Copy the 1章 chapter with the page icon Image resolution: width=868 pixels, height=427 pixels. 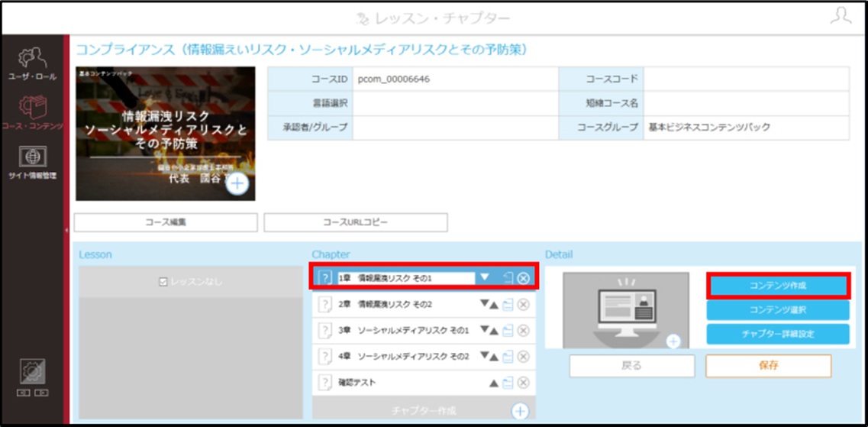click(508, 277)
